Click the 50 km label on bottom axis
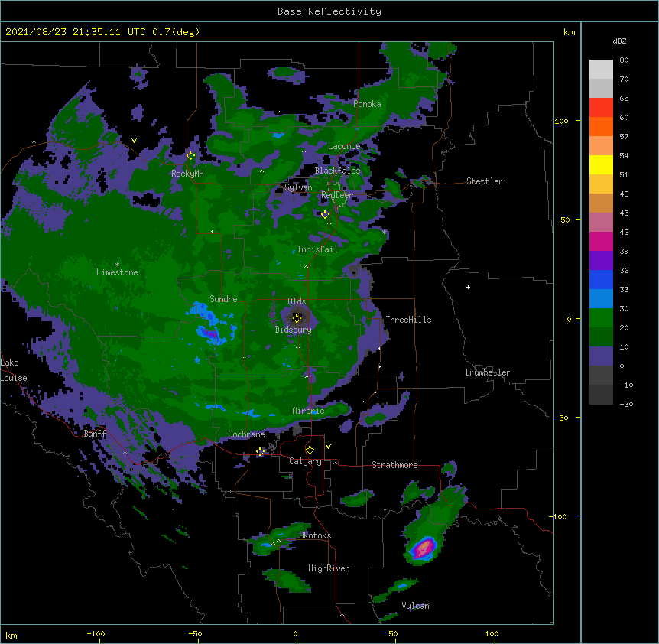The height and width of the screenshot is (644, 659). point(394,633)
